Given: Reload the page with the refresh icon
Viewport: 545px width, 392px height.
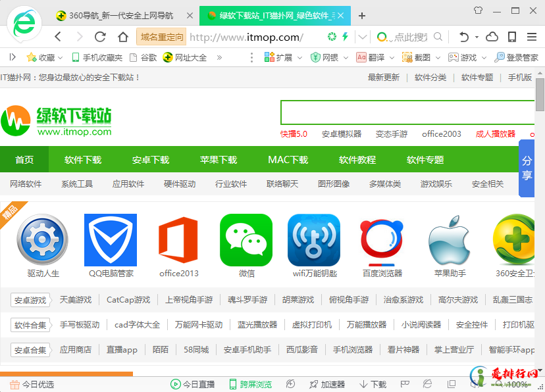Looking at the screenshot, I should coord(100,36).
